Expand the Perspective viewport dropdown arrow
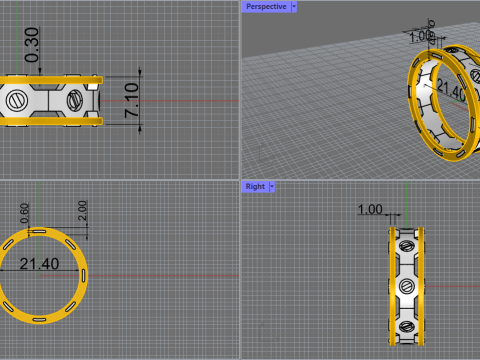 (294, 7)
